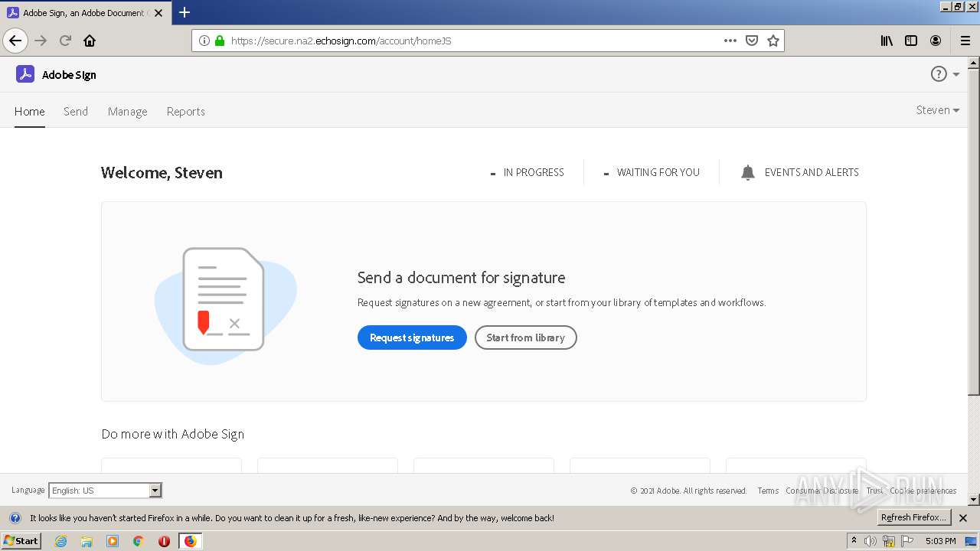The width and height of the screenshot is (980, 551).
Task: Open a new tab with plus button
Action: point(185,12)
